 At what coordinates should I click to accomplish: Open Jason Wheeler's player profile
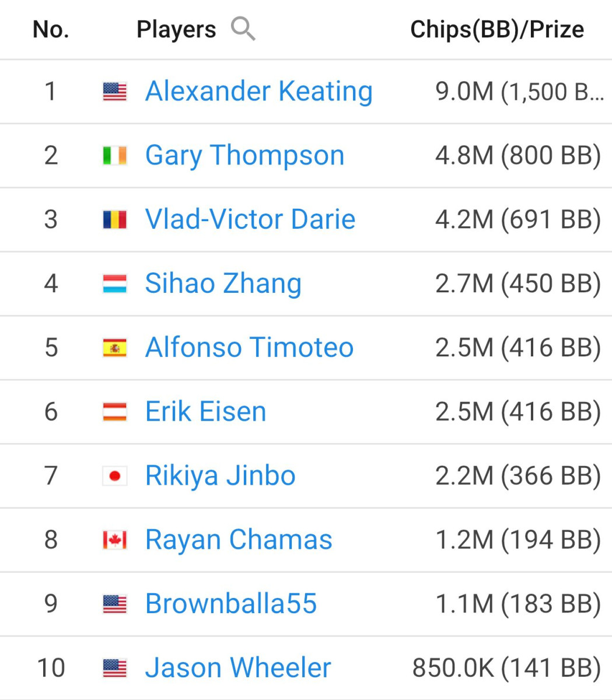238,668
